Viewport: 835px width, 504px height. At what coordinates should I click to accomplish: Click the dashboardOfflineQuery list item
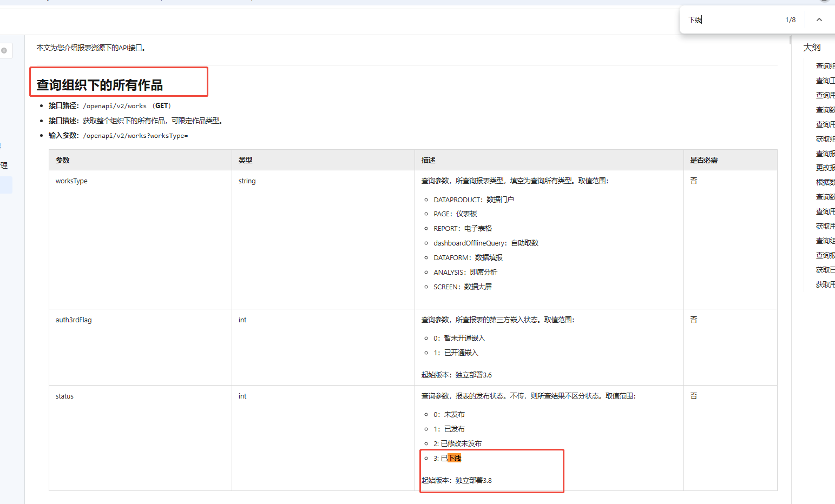tap(485, 243)
